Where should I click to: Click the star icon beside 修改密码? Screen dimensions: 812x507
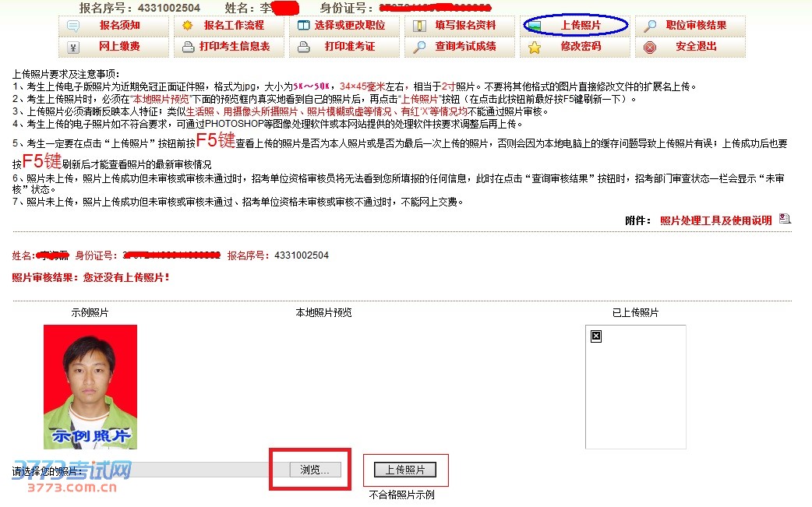pos(535,48)
